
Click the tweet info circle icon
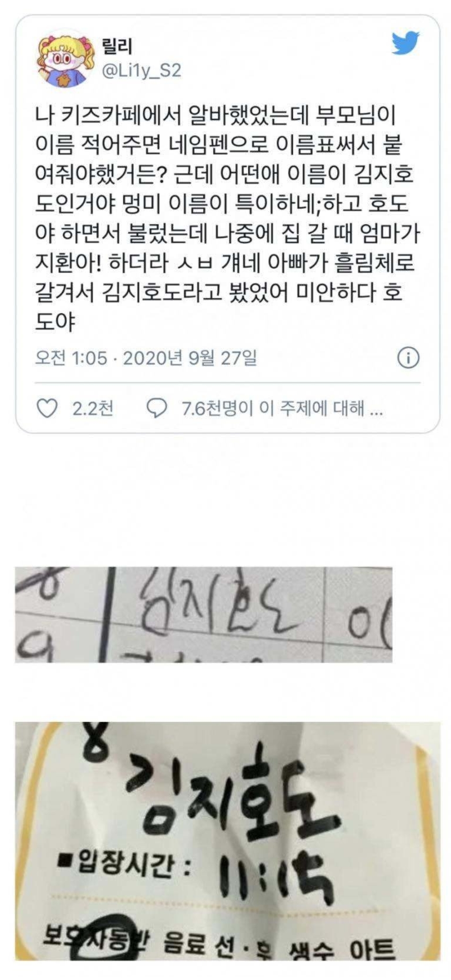pyautogui.click(x=408, y=358)
